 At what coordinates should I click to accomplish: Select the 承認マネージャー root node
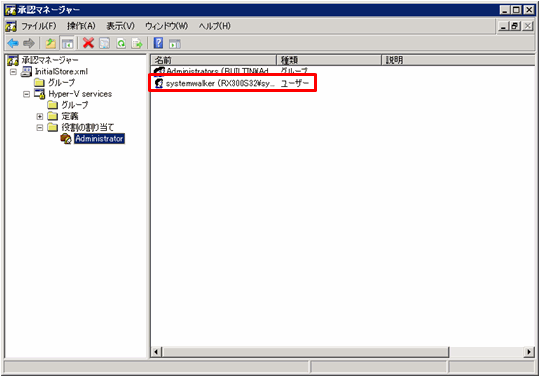point(50,60)
